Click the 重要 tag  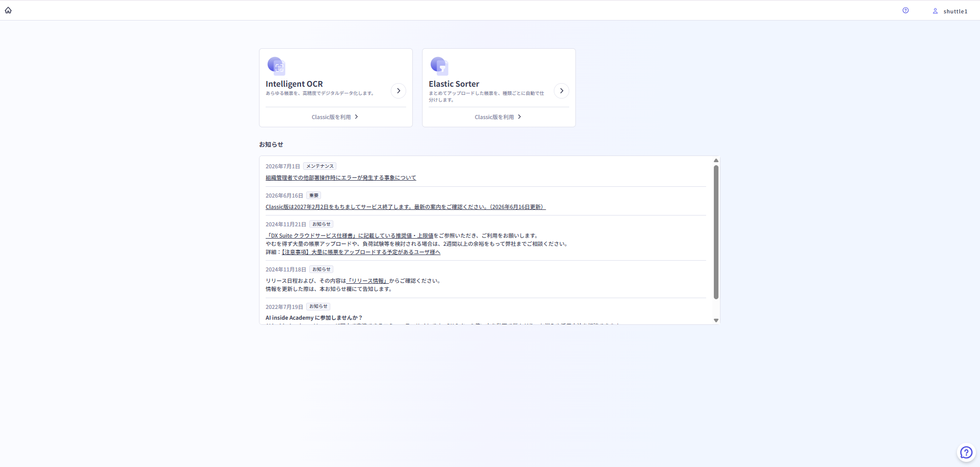(314, 196)
